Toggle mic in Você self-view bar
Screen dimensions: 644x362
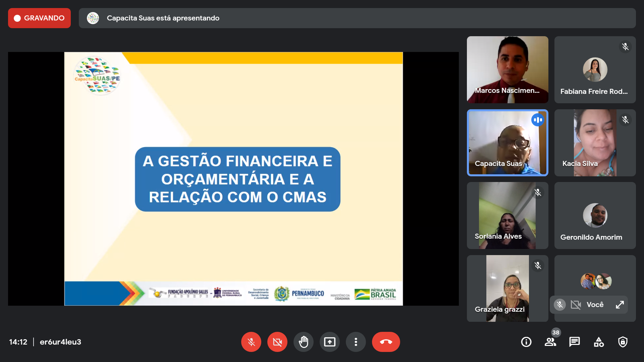(x=559, y=304)
